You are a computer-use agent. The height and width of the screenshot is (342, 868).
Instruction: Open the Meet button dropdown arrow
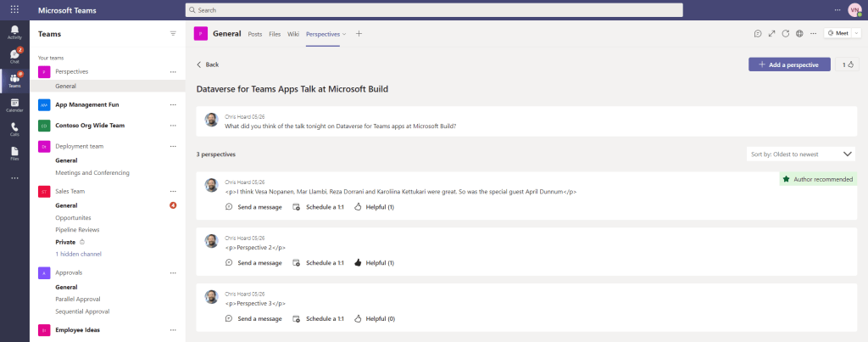point(857,34)
